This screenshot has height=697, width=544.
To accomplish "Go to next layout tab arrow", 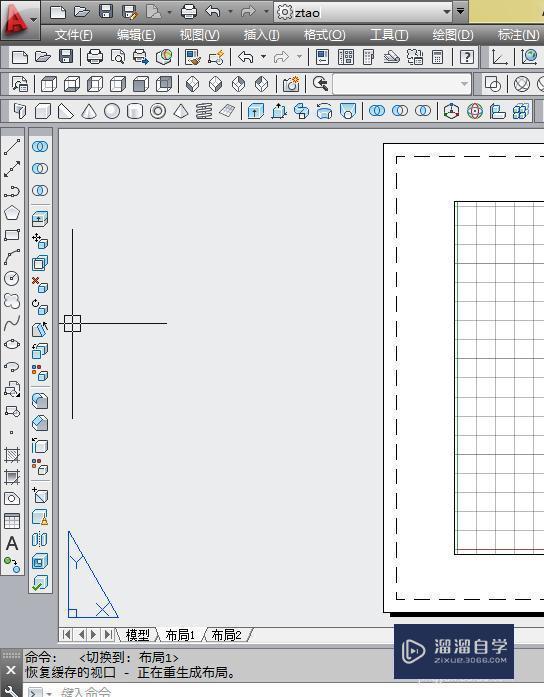I will tap(93, 634).
